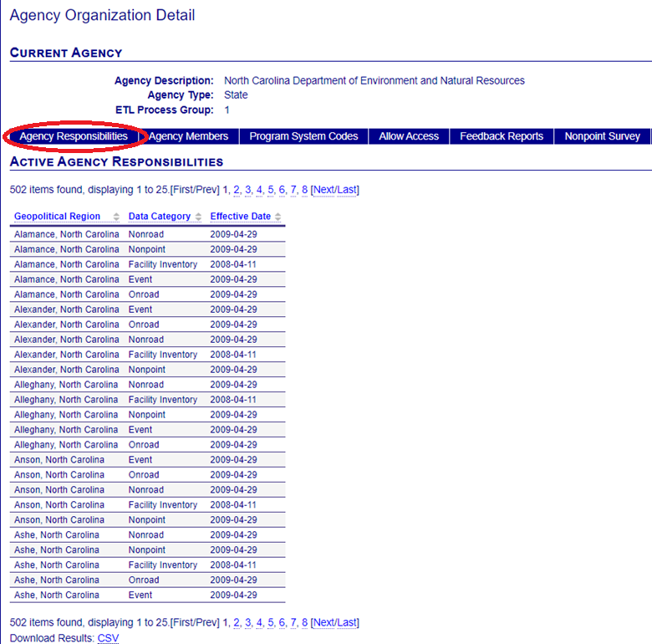Click Last in the bottom pagination

[346, 622]
